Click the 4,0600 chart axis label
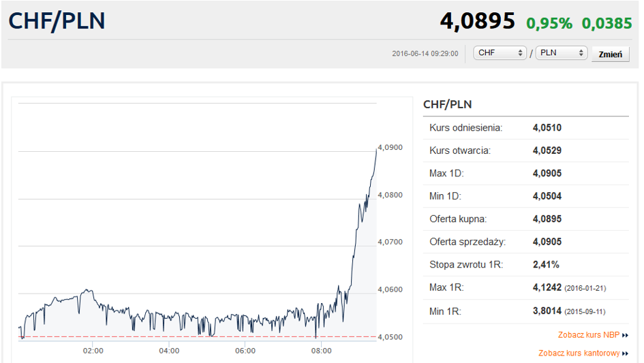Viewport: 644px width, 363px height. click(390, 289)
